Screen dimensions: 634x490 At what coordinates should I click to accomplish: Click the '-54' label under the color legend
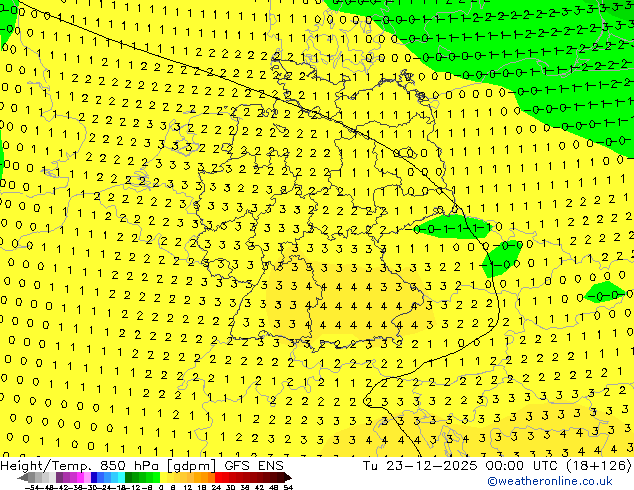point(32,488)
